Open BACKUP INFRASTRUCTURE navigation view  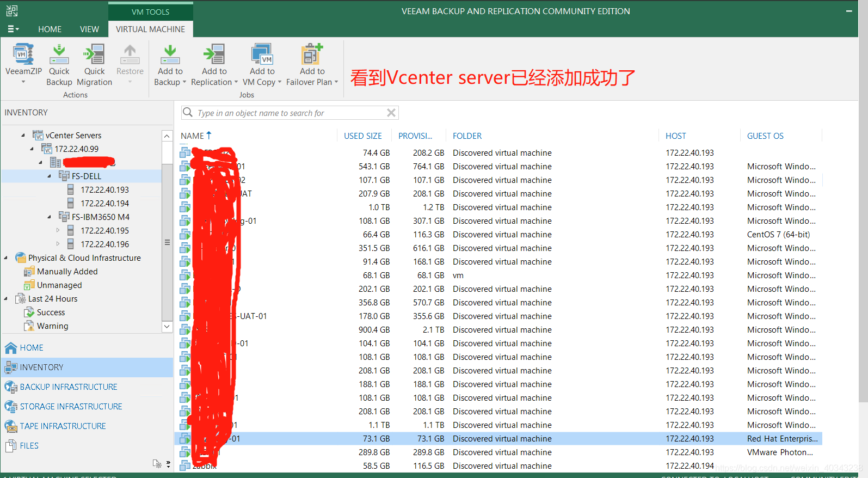(87, 387)
